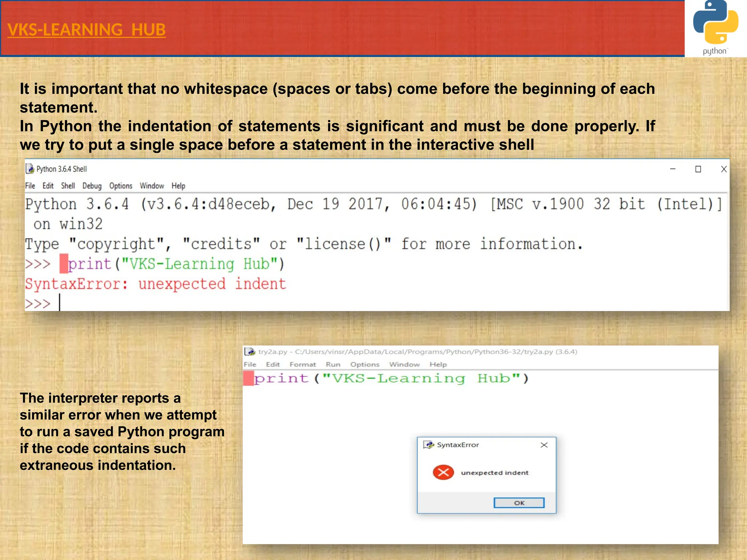Place cursor at the last shell prompt
The height and width of the screenshot is (560, 747).
[x=59, y=303]
